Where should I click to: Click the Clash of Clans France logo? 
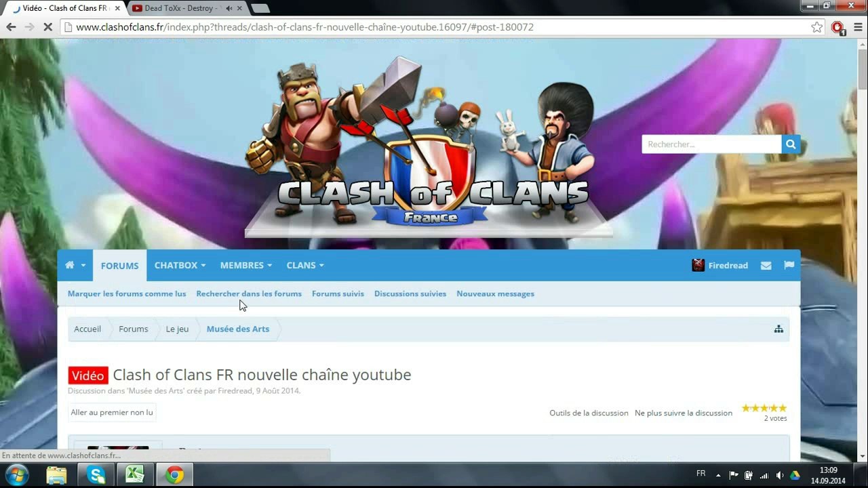[429, 146]
